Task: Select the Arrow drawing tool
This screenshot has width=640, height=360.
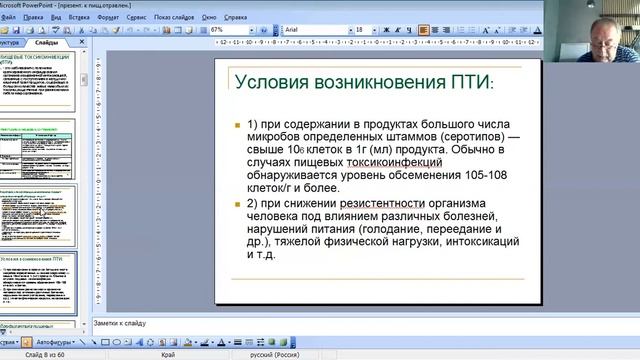Action: (94, 342)
